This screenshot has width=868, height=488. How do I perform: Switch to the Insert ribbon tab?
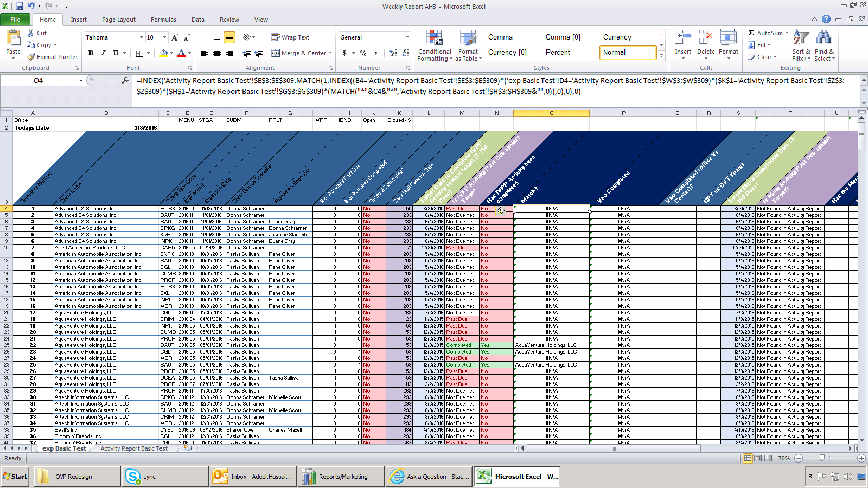(x=79, y=20)
